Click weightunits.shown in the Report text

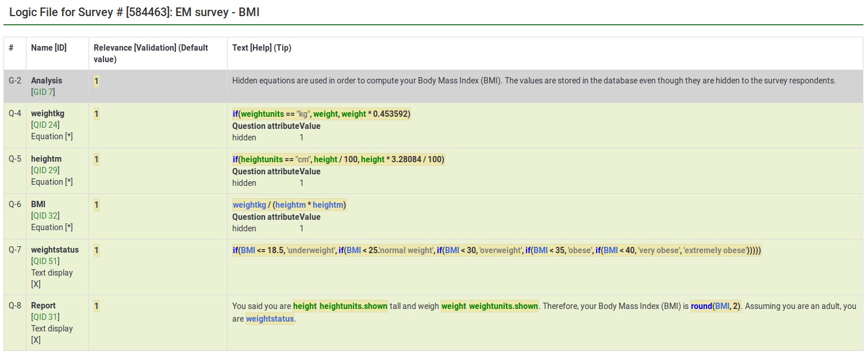504,306
